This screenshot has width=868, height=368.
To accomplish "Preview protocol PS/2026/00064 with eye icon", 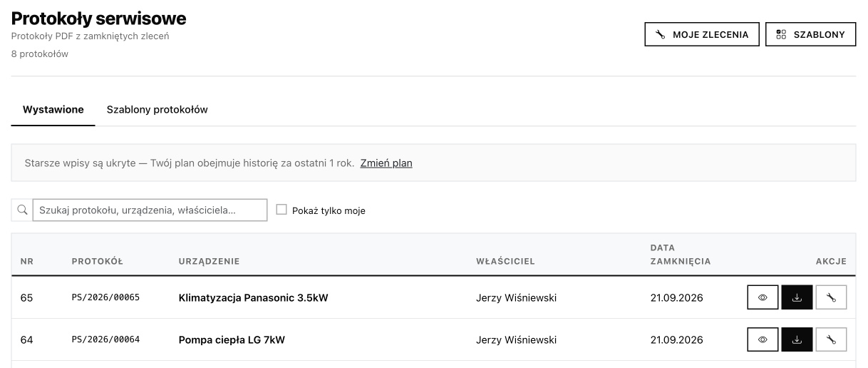I will (x=764, y=339).
